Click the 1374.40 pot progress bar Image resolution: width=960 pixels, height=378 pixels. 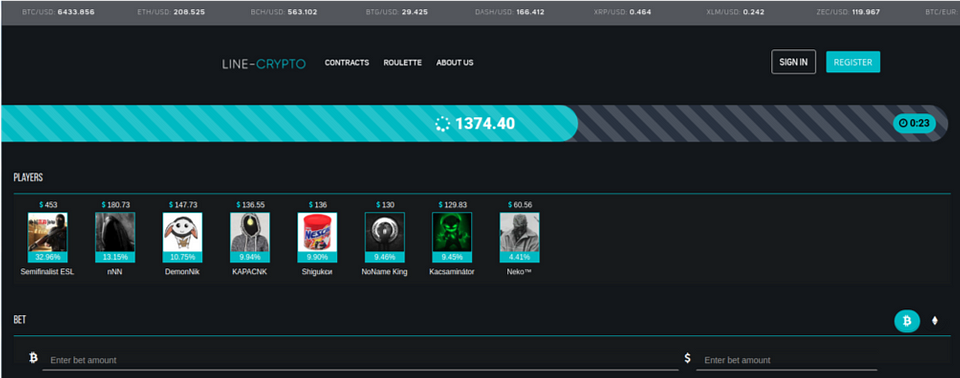click(475, 124)
